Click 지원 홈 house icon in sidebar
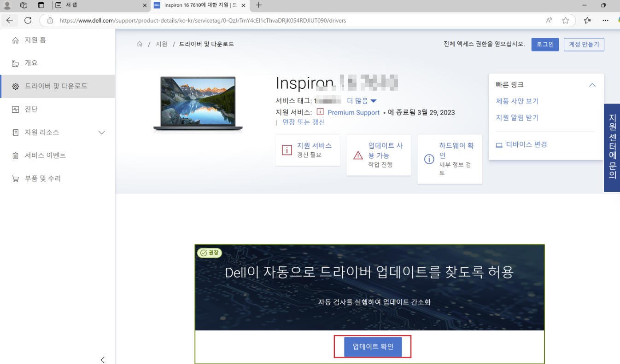 [16, 40]
